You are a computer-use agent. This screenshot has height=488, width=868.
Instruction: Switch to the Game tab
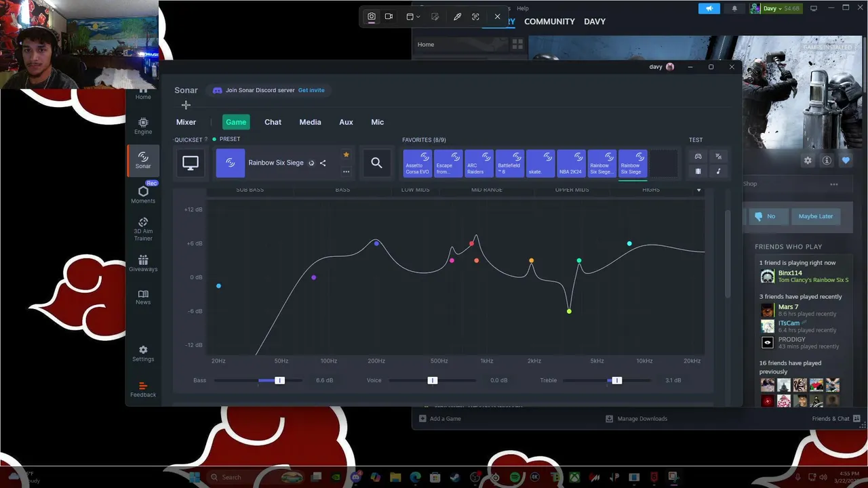pos(236,122)
